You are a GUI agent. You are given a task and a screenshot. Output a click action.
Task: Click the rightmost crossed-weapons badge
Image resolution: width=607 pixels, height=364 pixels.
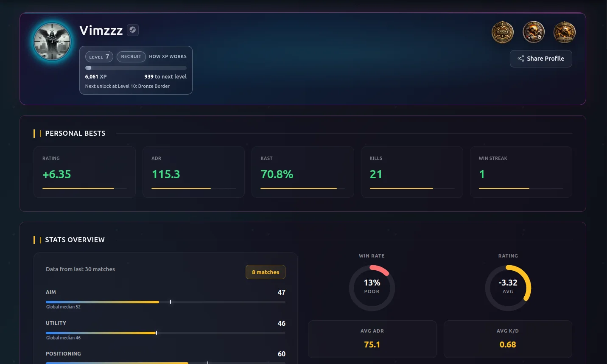[564, 32]
